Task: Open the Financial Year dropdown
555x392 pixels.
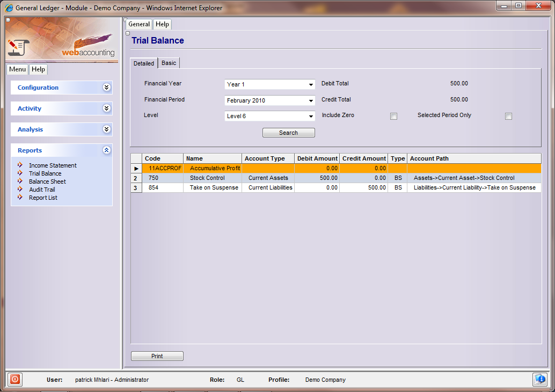Action: pyautogui.click(x=311, y=85)
